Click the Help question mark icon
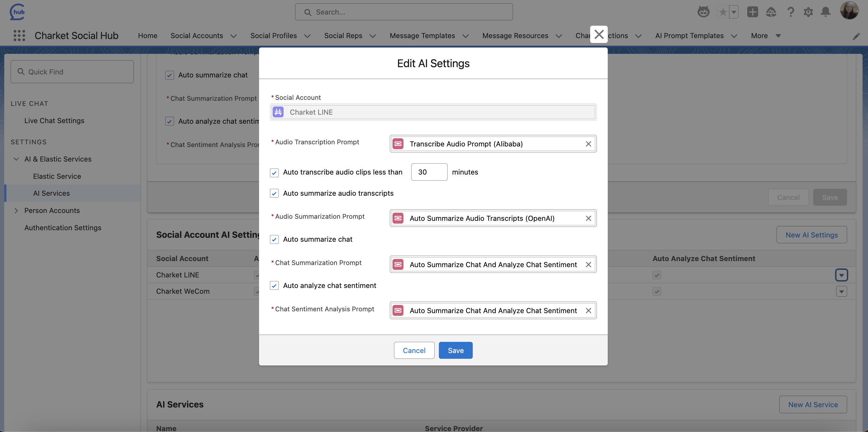The height and width of the screenshot is (432, 868). pyautogui.click(x=790, y=12)
